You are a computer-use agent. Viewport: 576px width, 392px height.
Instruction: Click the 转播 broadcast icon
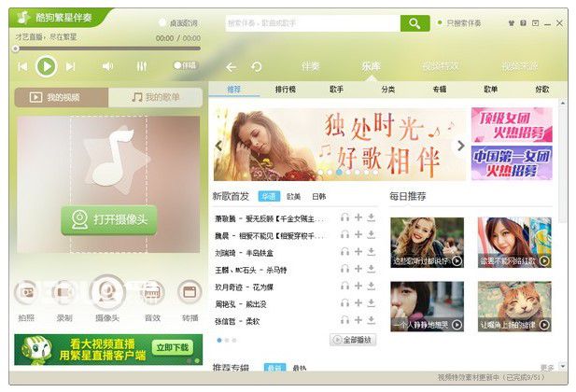(x=190, y=293)
